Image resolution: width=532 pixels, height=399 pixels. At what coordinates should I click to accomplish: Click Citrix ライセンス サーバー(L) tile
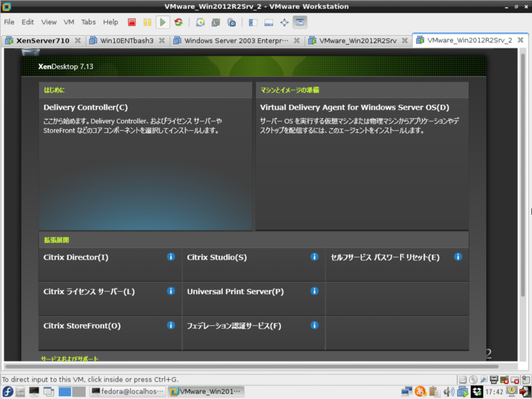pos(110,299)
